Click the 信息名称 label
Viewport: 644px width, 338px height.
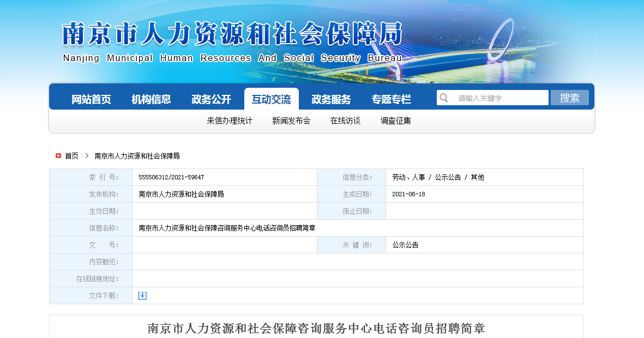pos(104,228)
